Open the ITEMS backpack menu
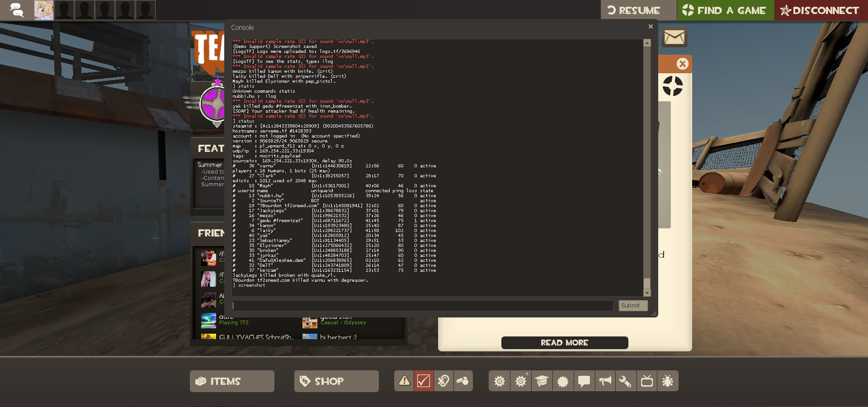The width and height of the screenshot is (868, 407). click(x=232, y=381)
